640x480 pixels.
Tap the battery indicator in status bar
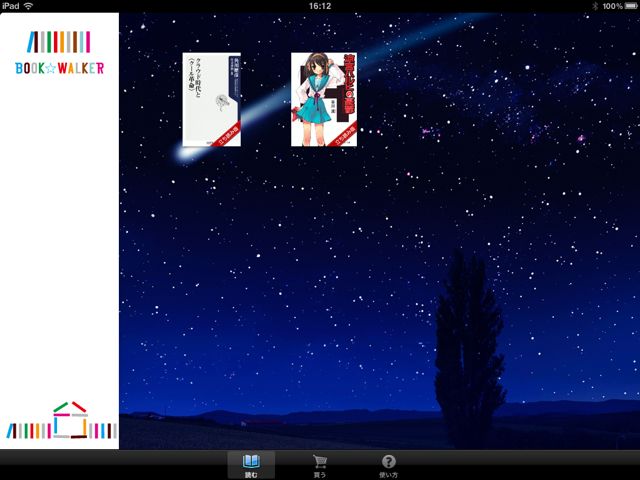(630, 6)
